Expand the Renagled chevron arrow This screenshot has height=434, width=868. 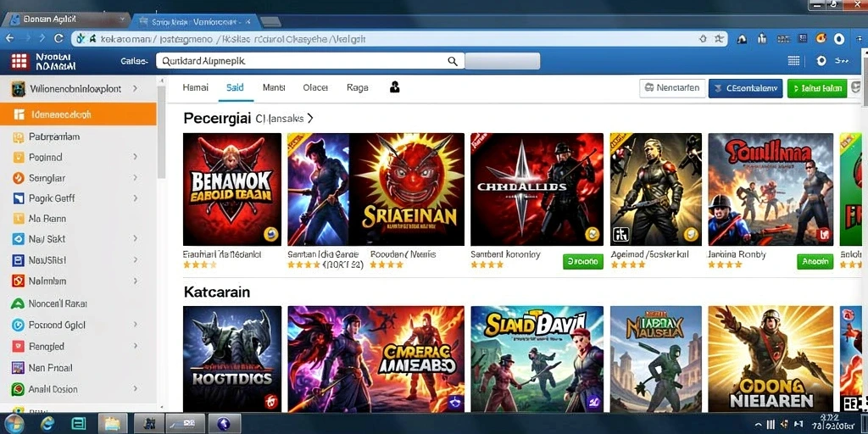point(135,346)
